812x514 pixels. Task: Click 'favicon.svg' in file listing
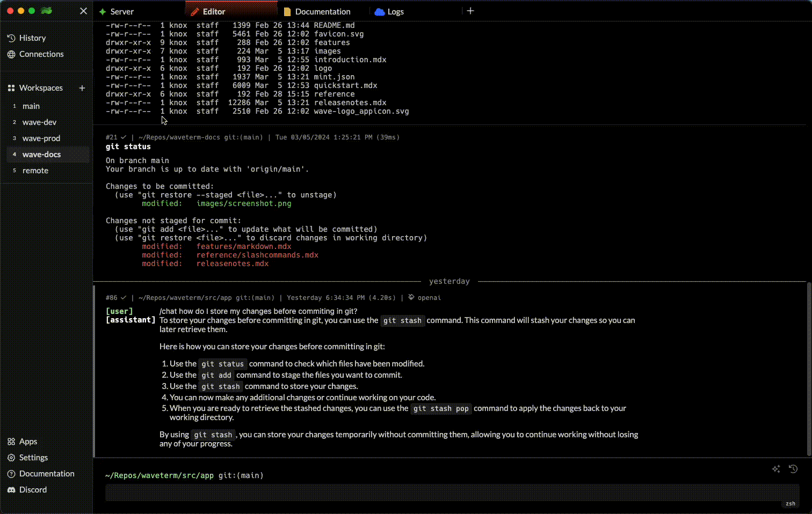tap(339, 34)
